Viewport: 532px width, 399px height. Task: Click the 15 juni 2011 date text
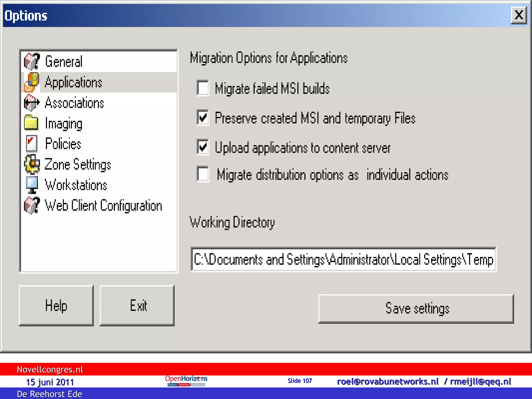tap(50, 382)
